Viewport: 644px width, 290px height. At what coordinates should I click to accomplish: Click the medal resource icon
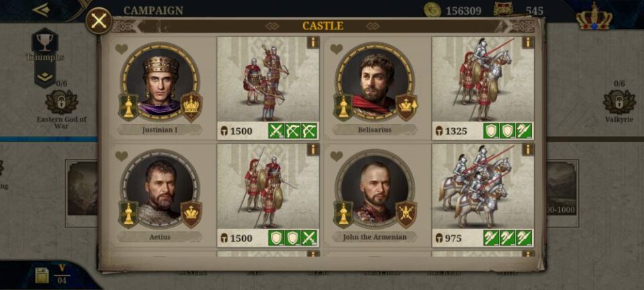503,9
